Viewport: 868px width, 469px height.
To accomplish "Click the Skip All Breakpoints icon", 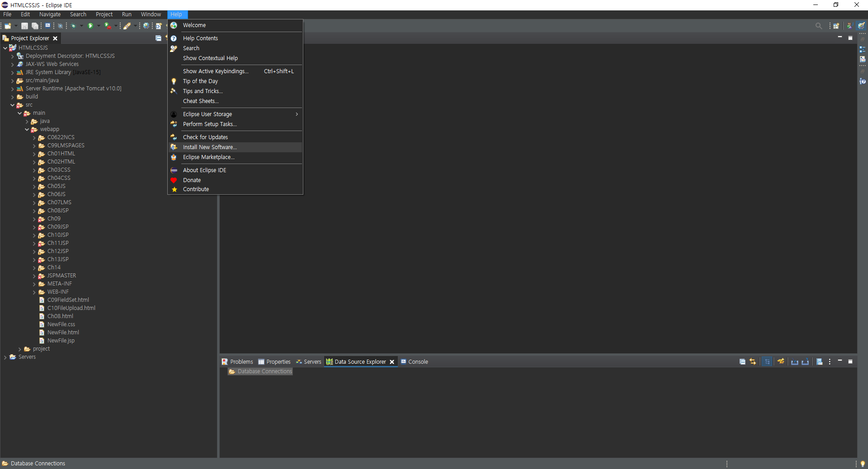I will tap(60, 26).
